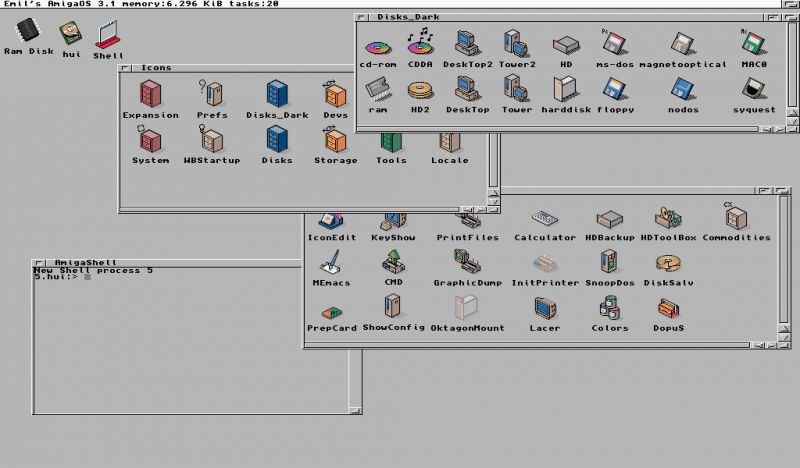Click the DeskTop2 computer icon

point(467,42)
